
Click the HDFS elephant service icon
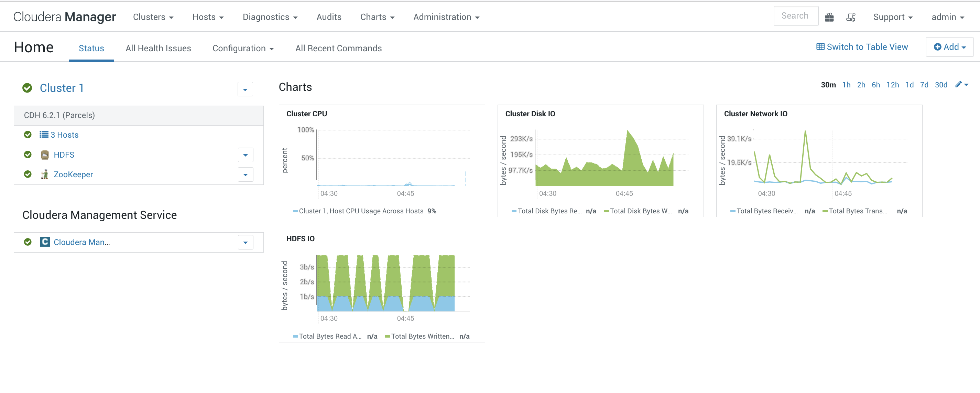pos(44,155)
